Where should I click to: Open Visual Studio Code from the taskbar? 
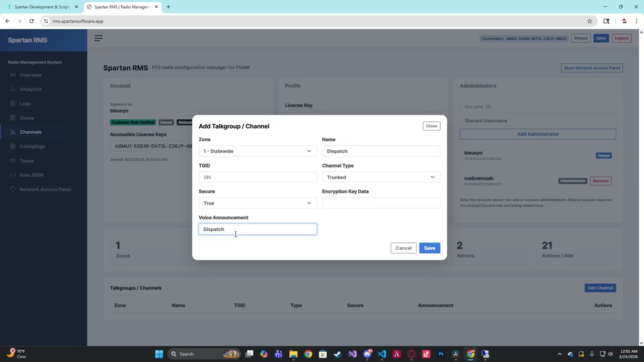pos(382,354)
